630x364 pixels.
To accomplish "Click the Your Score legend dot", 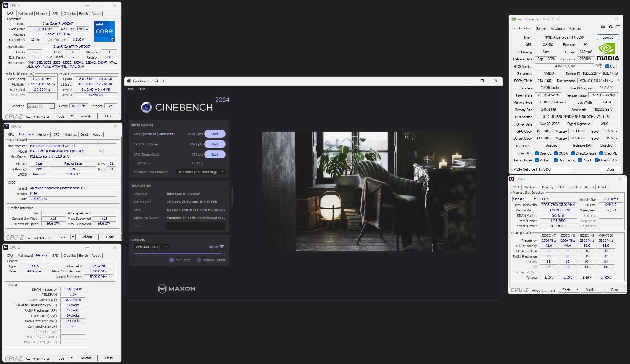I will pyautogui.click(x=171, y=260).
